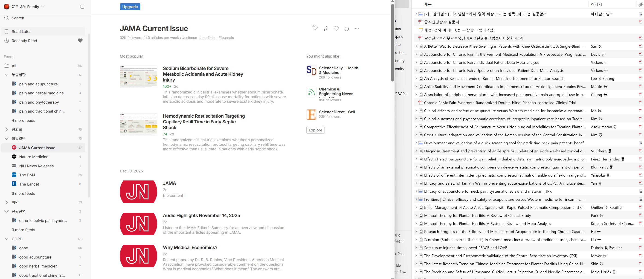The height and width of the screenshot is (279, 644).
Task: Select Scorpion (Buthus martensii Karsch) item
Action: [x=505, y=239]
